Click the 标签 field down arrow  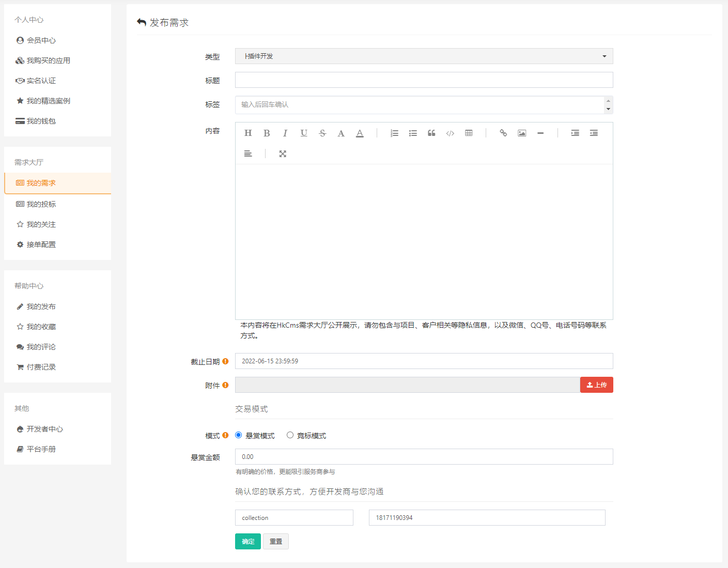[x=608, y=109]
